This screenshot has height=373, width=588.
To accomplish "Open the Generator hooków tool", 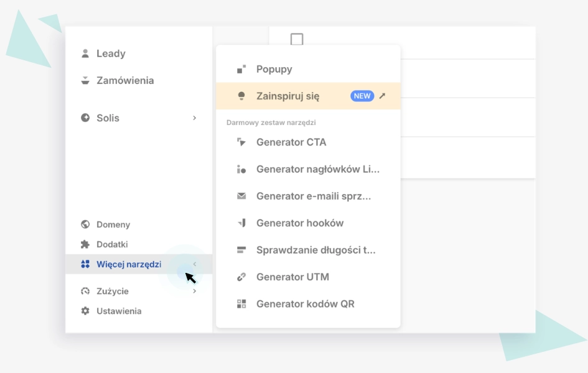I will point(299,223).
